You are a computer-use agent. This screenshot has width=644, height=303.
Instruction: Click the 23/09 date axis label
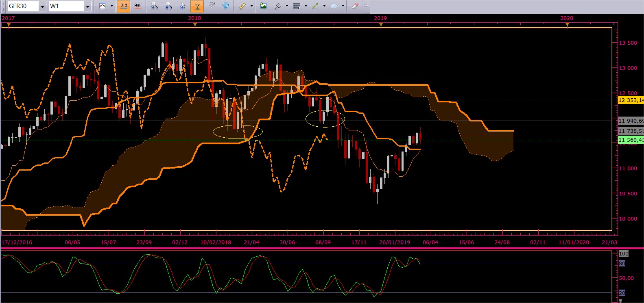[144, 242]
